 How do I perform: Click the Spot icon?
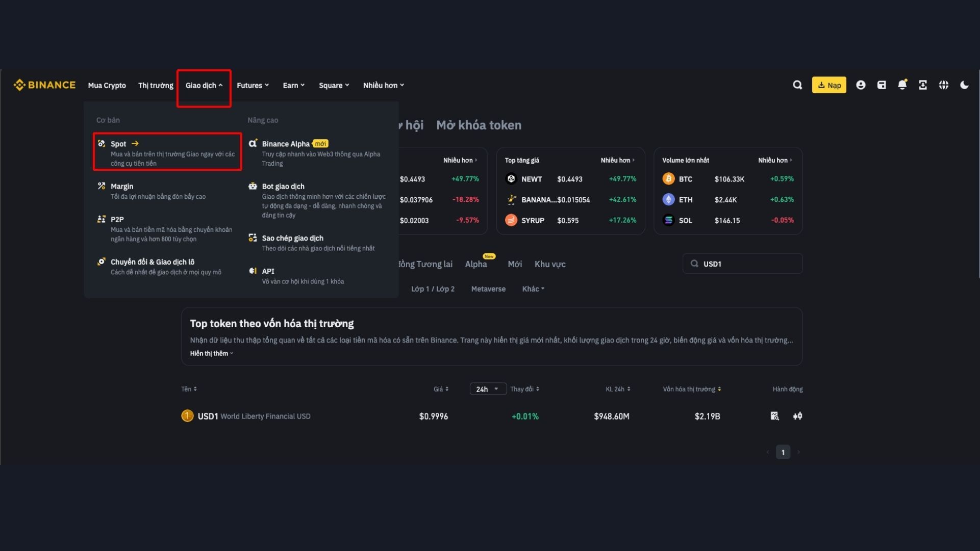pyautogui.click(x=102, y=144)
